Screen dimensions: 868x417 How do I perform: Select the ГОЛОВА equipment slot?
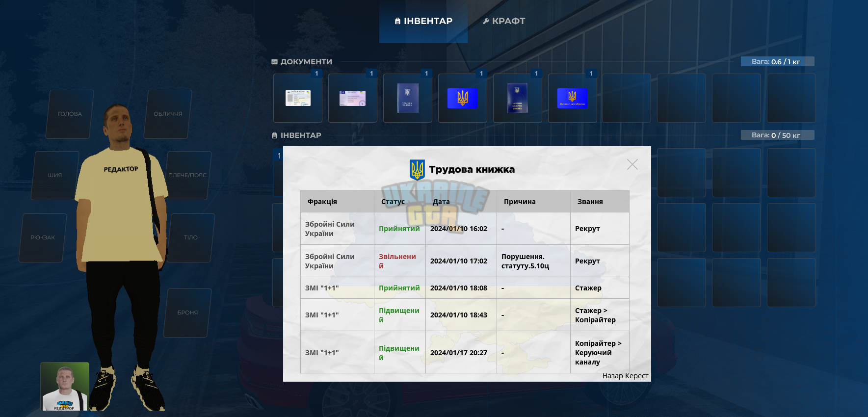point(70,114)
